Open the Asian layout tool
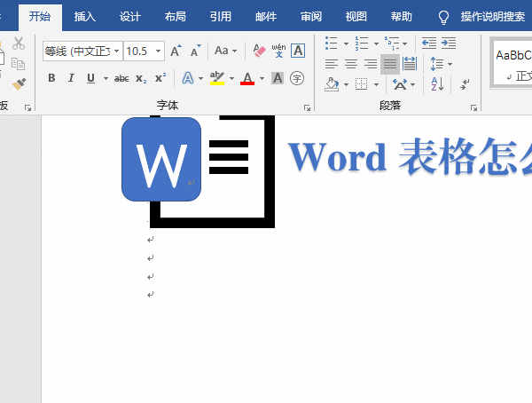 400,84
